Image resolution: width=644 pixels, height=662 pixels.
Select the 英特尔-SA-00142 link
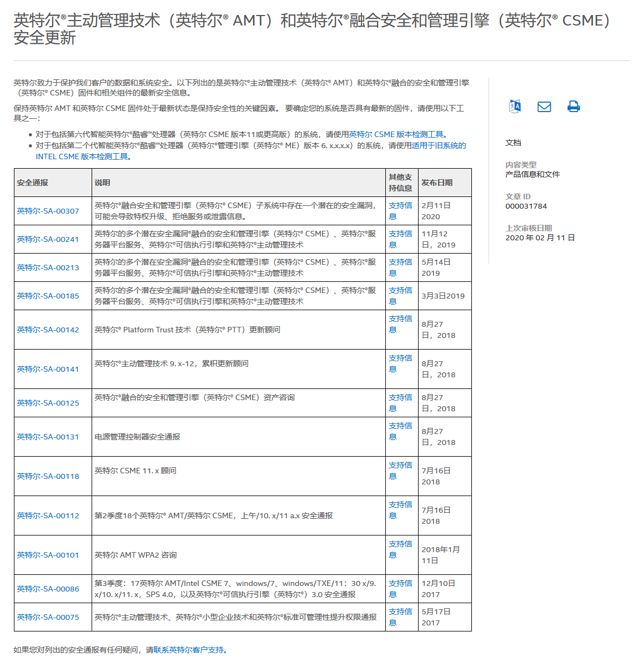coord(48,330)
